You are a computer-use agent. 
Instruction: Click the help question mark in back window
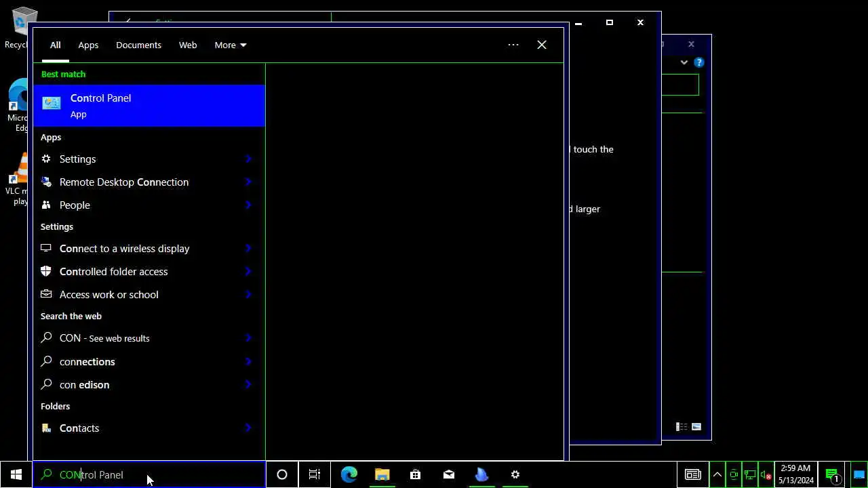coord(699,62)
